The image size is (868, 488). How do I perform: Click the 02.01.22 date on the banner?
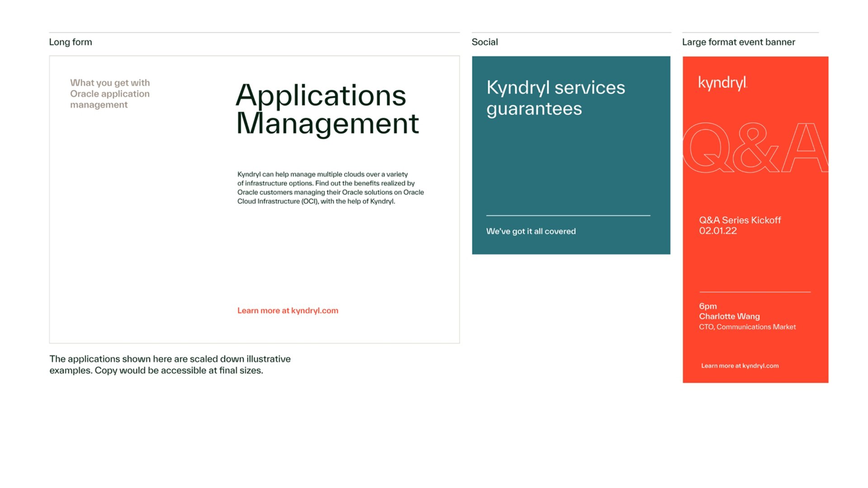[x=718, y=231]
